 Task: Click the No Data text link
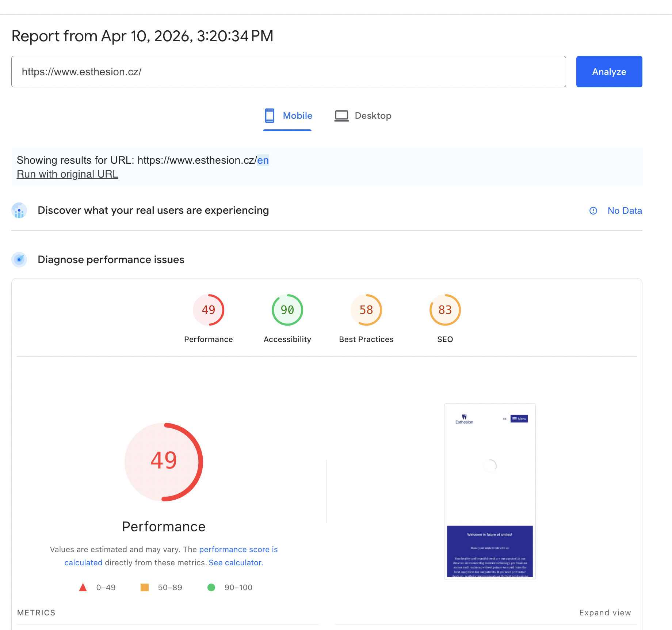tap(625, 211)
